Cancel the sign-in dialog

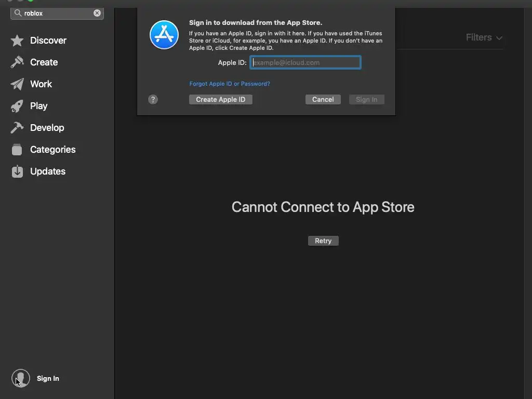[x=323, y=99]
